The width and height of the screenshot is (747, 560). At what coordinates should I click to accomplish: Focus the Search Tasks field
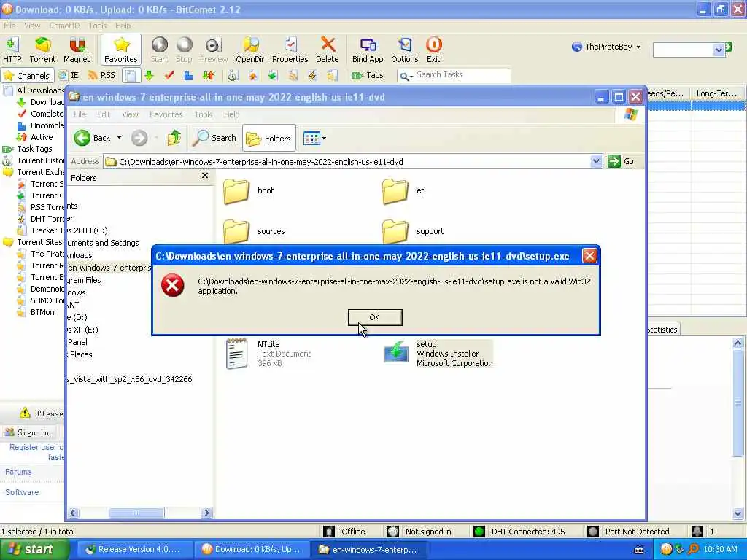coord(454,75)
